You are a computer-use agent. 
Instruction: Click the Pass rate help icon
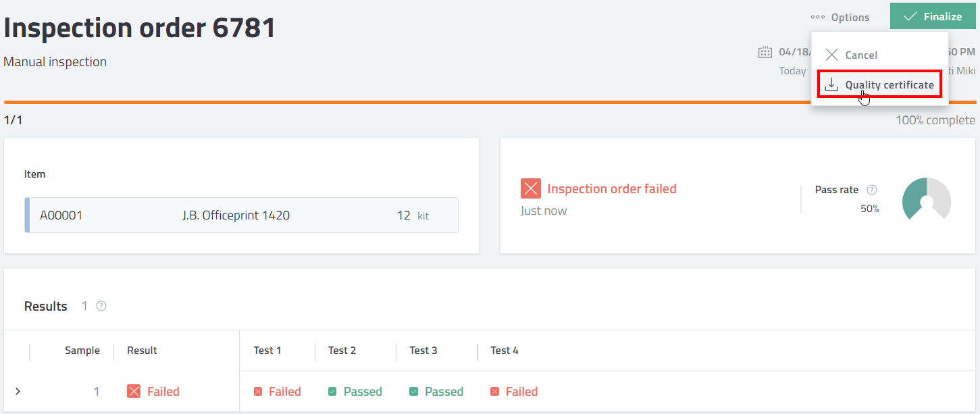click(x=872, y=190)
